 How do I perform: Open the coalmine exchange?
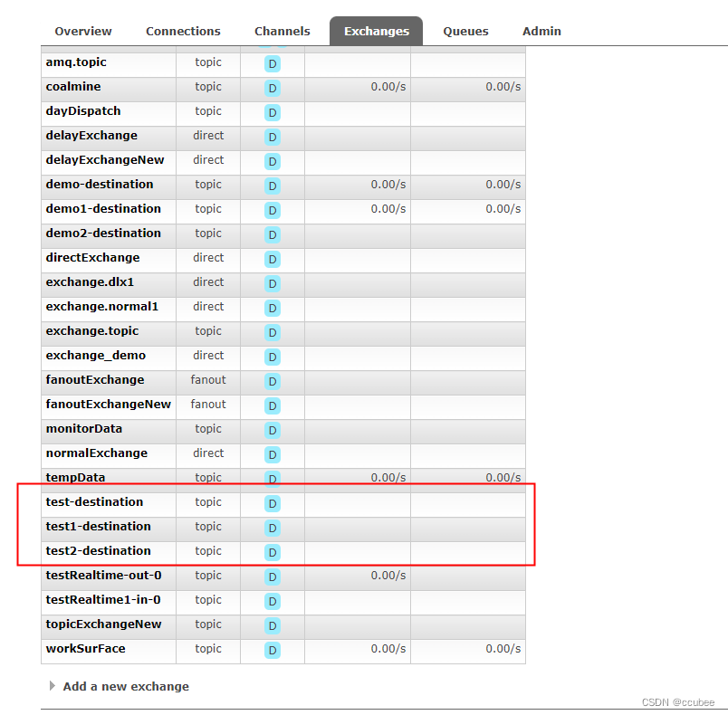pyautogui.click(x=73, y=87)
